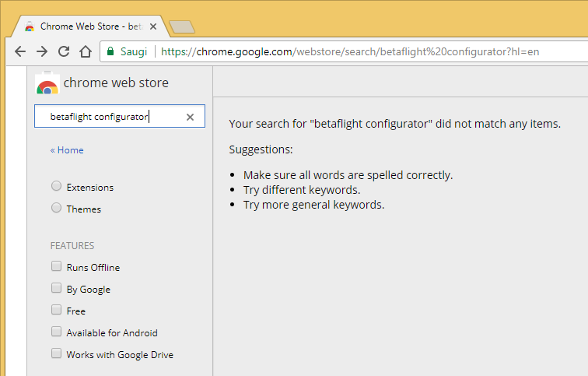This screenshot has width=588, height=376.
Task: Check the By Google filter
Action: tap(56, 288)
